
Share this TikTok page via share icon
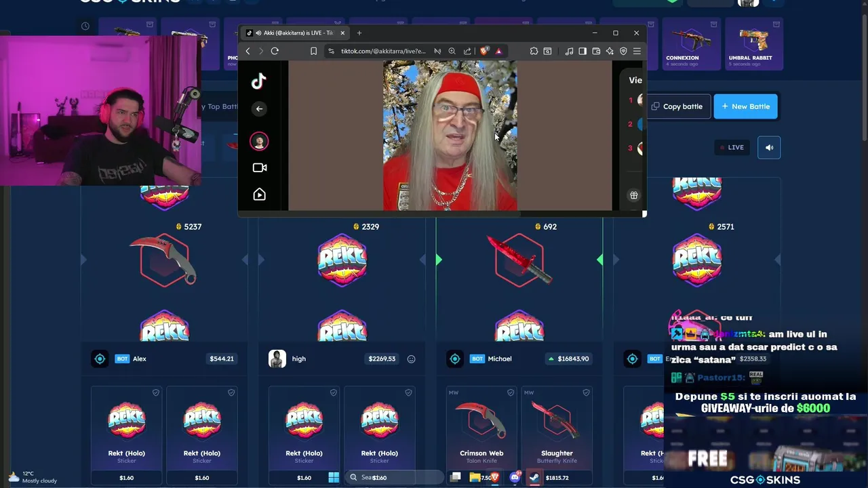tap(467, 51)
